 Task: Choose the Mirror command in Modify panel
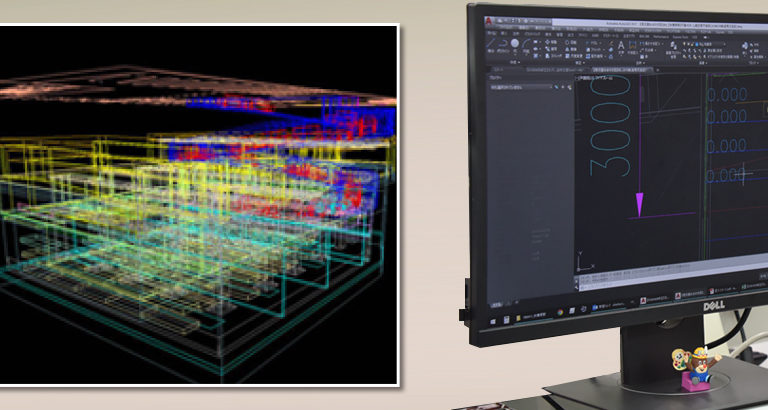572,49
